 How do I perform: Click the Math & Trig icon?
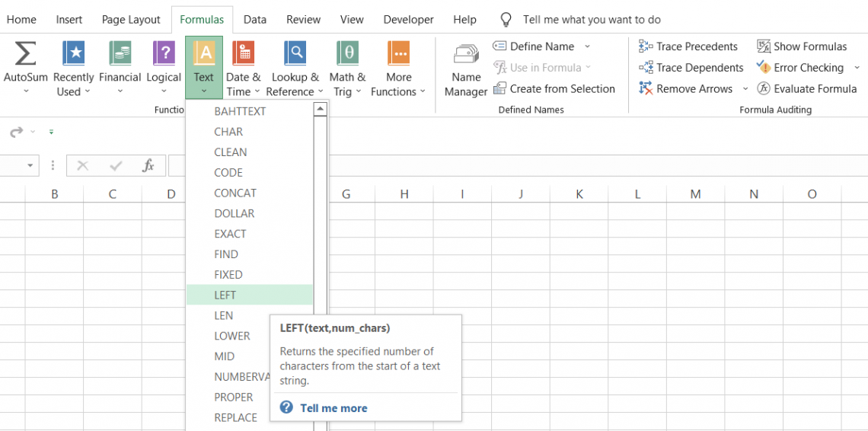347,54
